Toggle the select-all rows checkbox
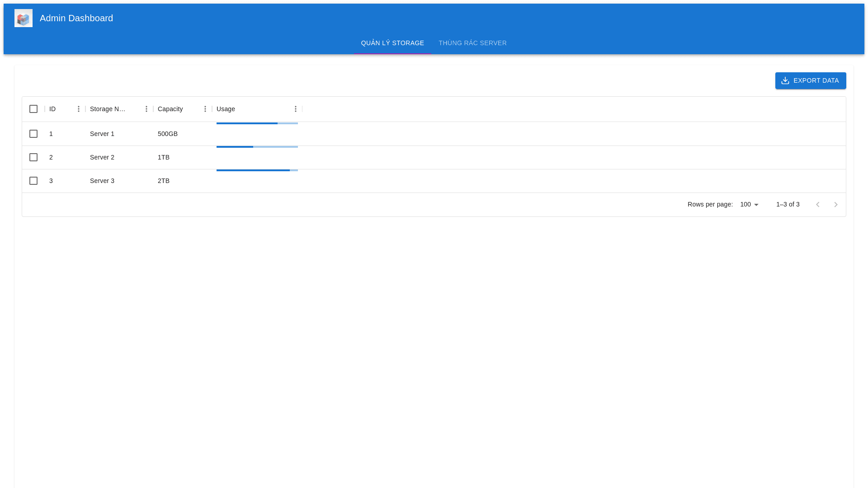The image size is (868, 488). (33, 109)
